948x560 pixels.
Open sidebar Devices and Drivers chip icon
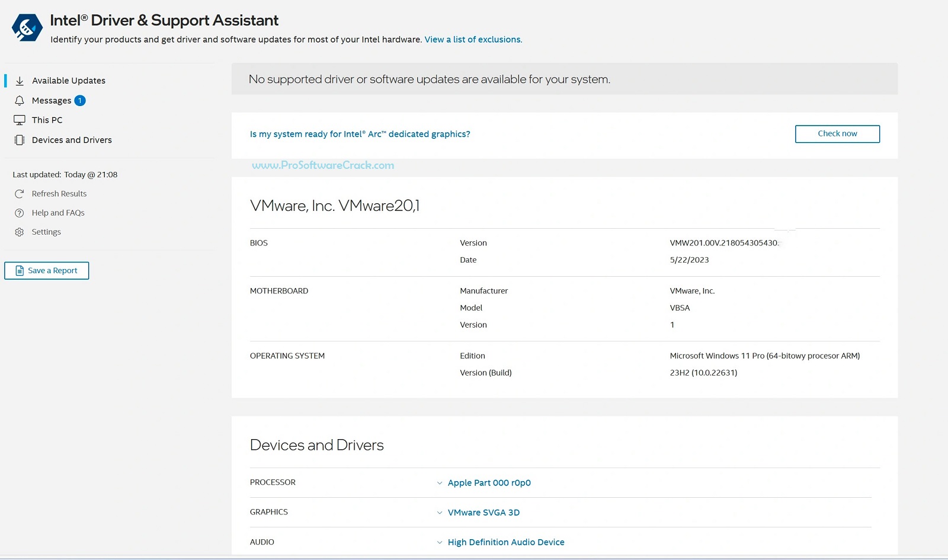[x=20, y=140]
